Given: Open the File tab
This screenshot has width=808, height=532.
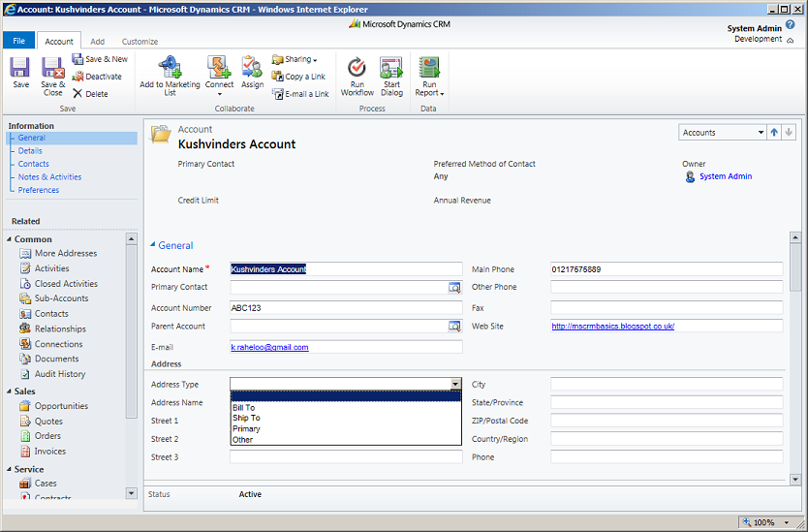Looking at the screenshot, I should [18, 41].
